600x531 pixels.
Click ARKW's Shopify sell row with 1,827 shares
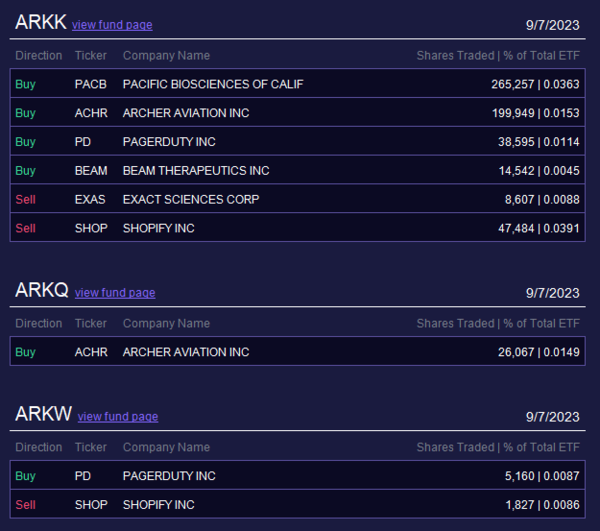pyautogui.click(x=297, y=504)
